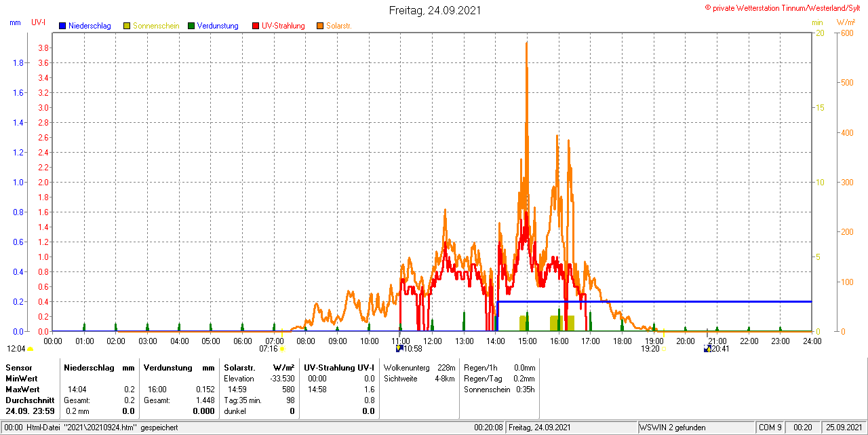
Task: Click the 15:00 label on the time axis
Action: [528, 341]
